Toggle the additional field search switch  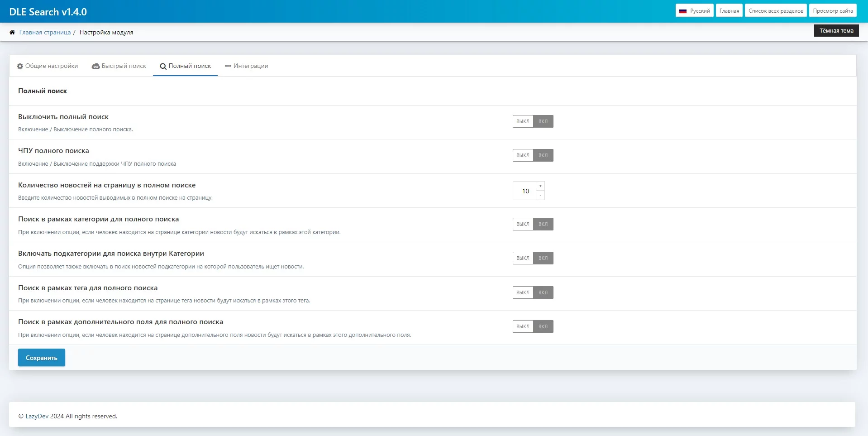[x=533, y=326]
